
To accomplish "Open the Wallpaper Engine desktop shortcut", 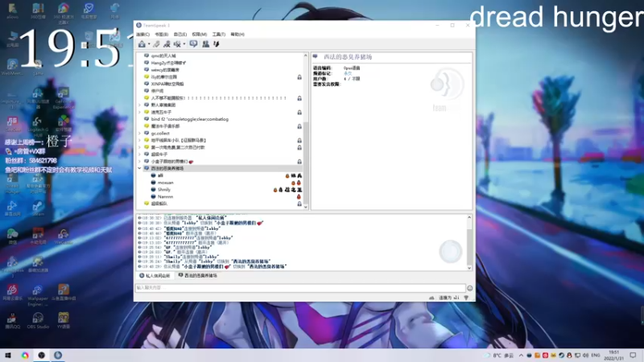I will 38,295.
